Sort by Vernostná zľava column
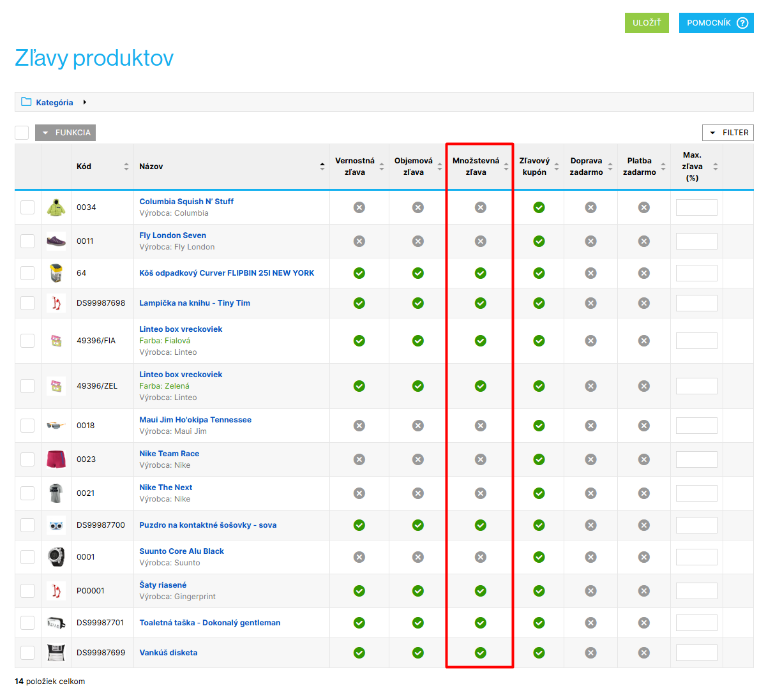Image resolution: width=766 pixels, height=700 pixels. tap(382, 167)
